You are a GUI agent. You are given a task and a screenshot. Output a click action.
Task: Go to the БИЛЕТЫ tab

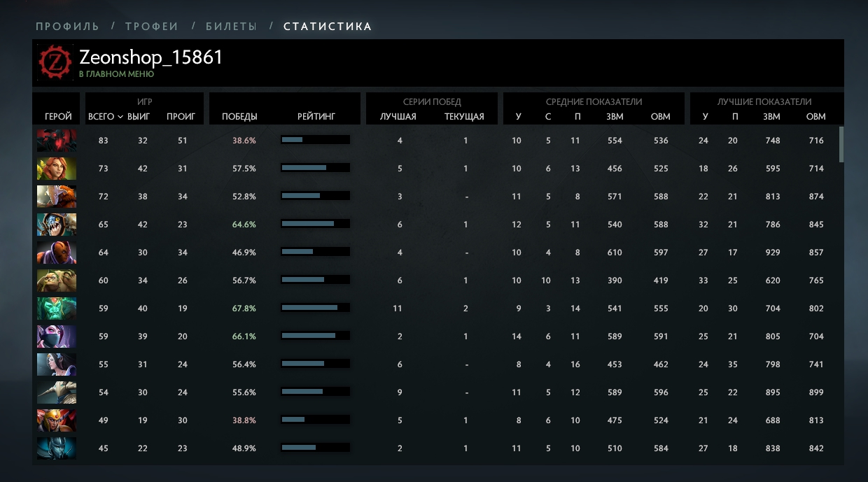(231, 27)
